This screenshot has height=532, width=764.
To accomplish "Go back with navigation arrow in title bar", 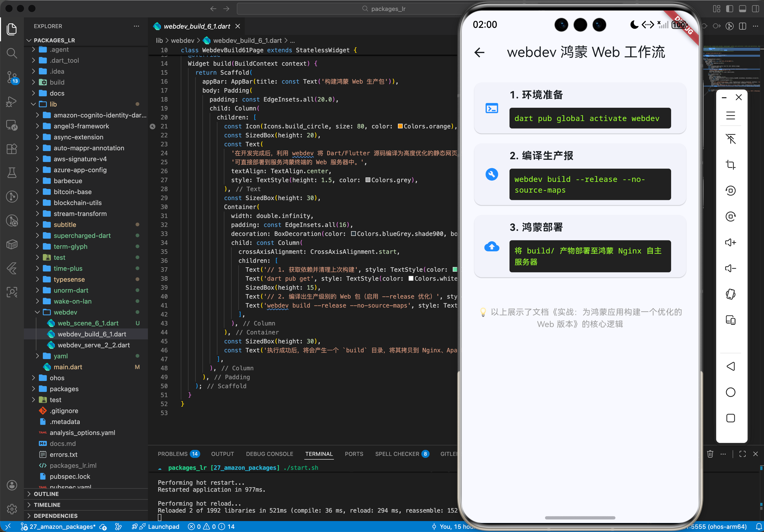I will 213,9.
